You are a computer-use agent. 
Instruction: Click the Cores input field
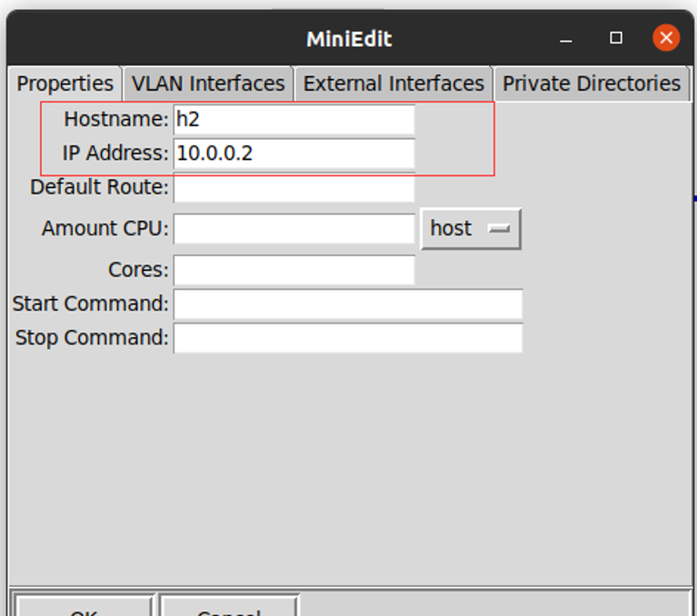pos(294,270)
